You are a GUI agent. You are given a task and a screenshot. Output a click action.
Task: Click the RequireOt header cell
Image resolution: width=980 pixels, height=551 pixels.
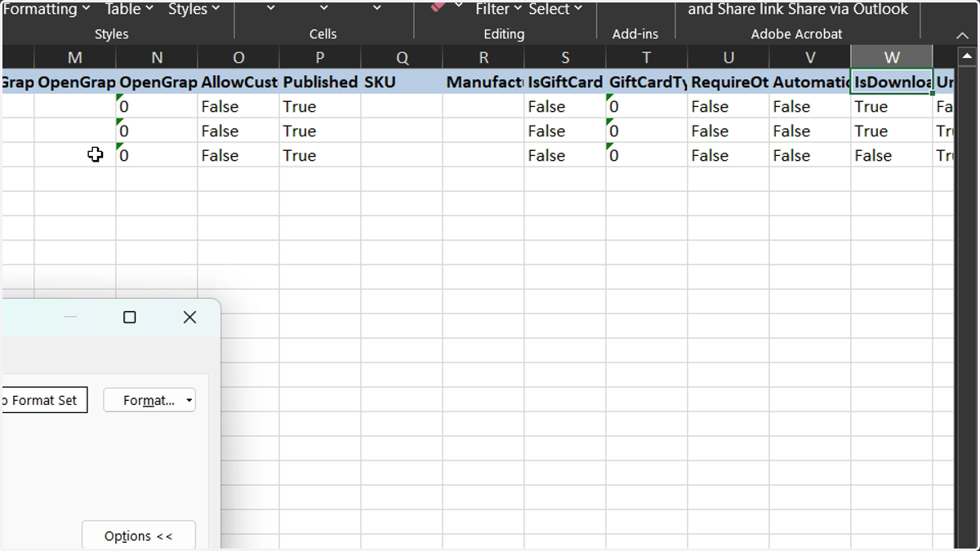click(728, 82)
